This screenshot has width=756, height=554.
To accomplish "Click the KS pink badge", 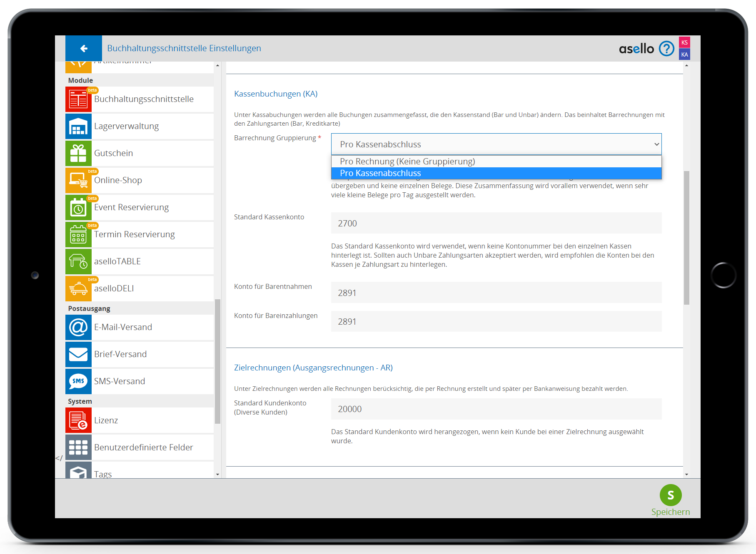I will tap(684, 42).
